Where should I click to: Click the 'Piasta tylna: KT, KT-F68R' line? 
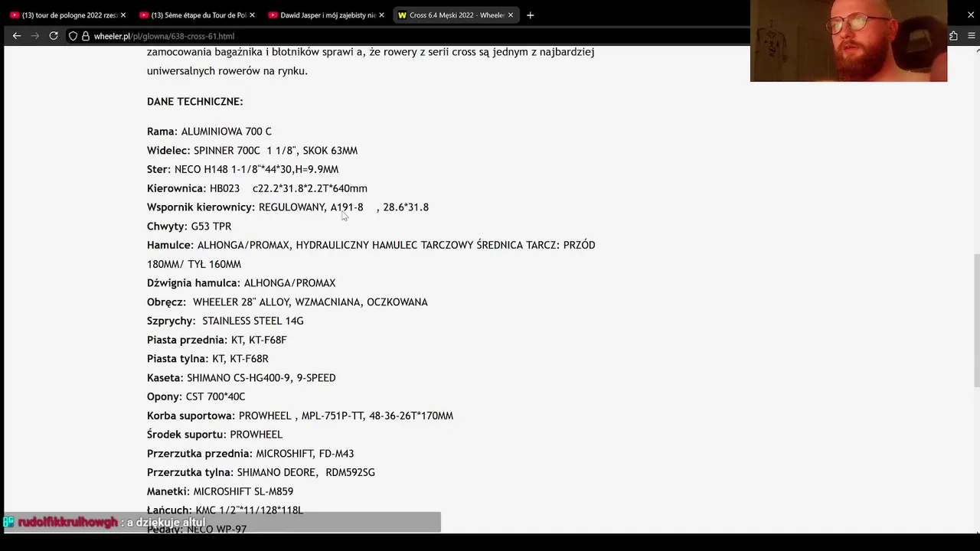click(207, 359)
